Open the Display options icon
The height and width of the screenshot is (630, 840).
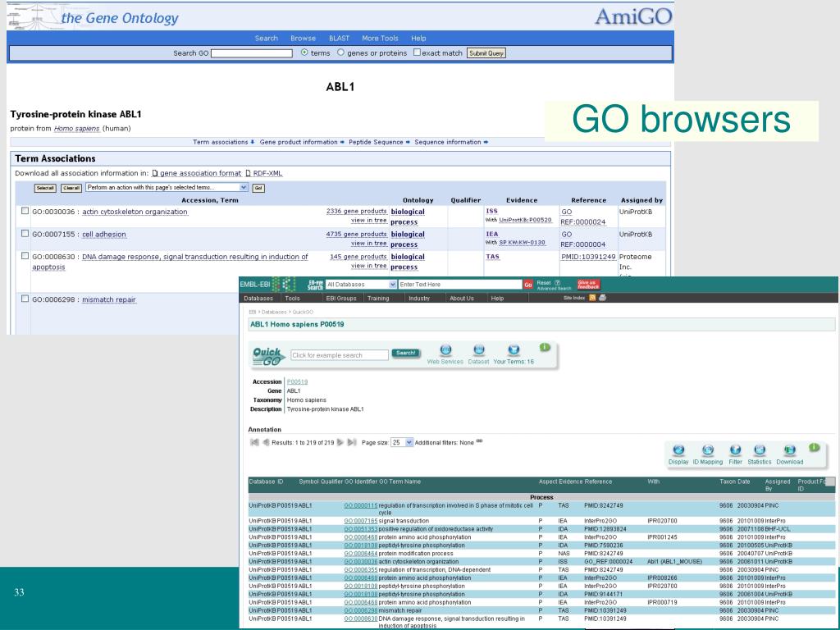coord(678,450)
